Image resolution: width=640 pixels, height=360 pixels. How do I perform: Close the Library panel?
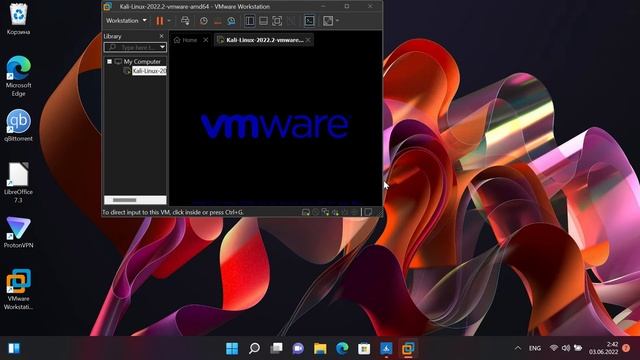tap(162, 36)
